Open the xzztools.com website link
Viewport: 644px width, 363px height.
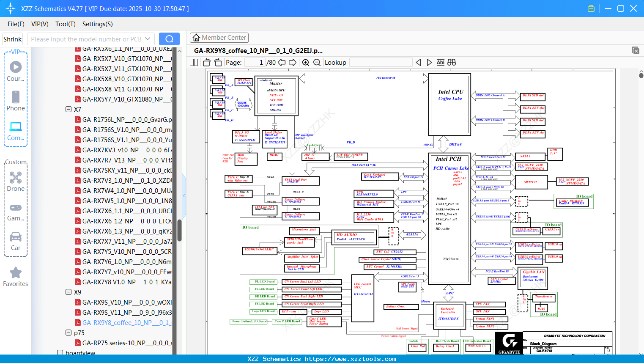tap(350, 359)
